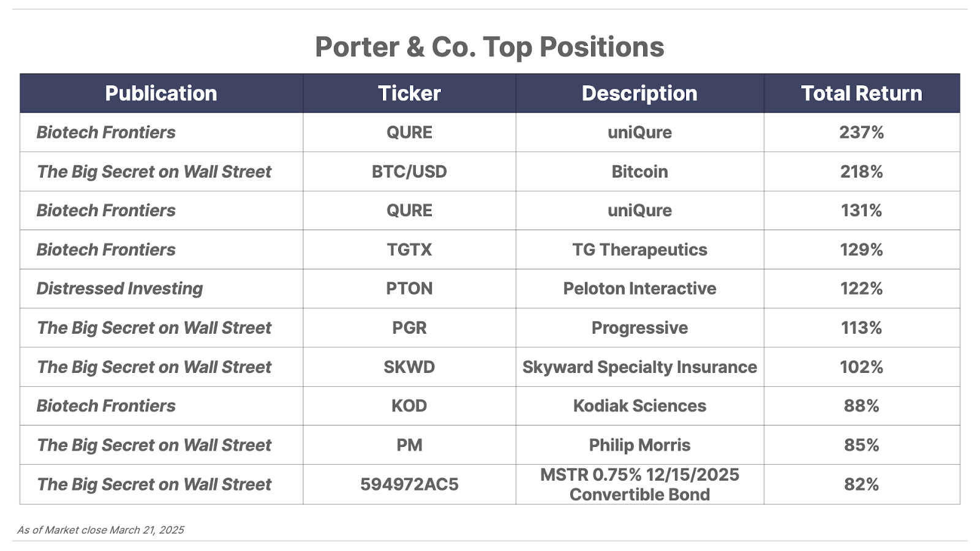980x551 pixels.
Task: Click the Kodiak Sciences description cell
Action: click(639, 406)
